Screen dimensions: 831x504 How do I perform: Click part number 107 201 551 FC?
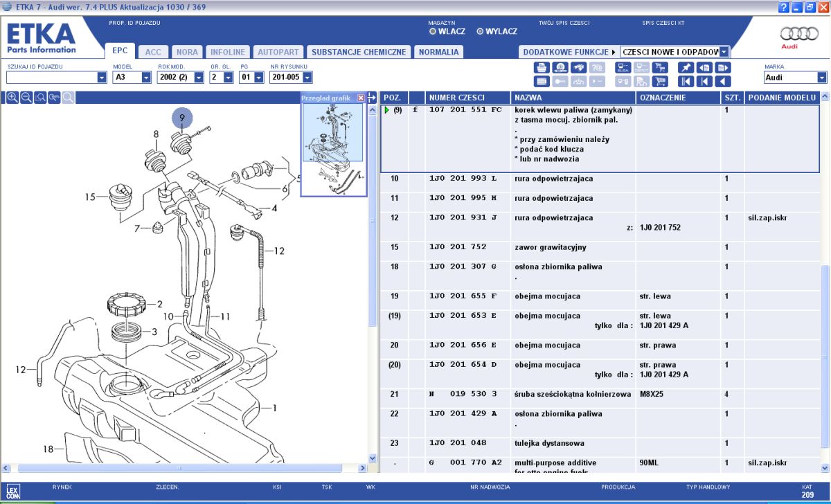(x=465, y=110)
